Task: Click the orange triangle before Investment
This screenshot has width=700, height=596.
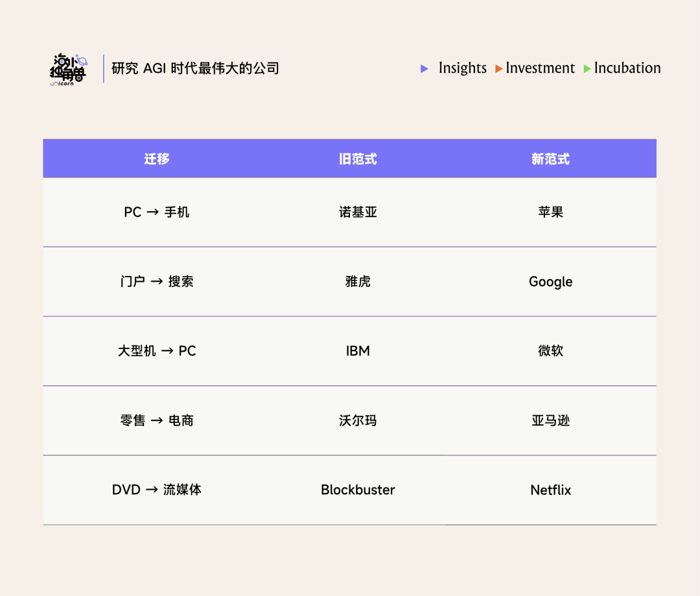Action: tap(498, 69)
